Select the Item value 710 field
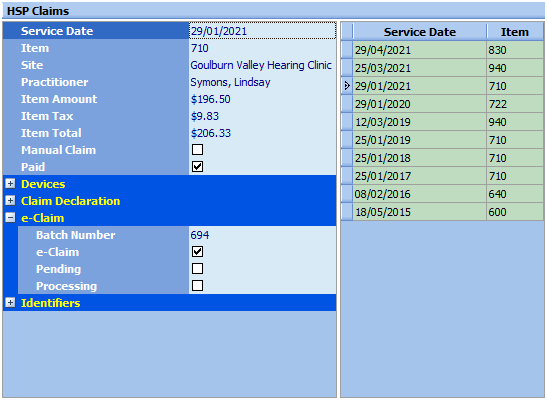547x400 pixels. point(262,48)
